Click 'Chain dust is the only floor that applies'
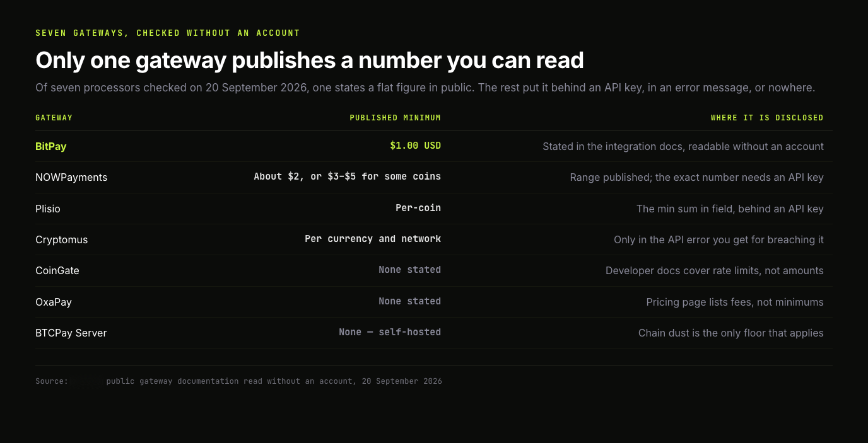 (x=731, y=333)
